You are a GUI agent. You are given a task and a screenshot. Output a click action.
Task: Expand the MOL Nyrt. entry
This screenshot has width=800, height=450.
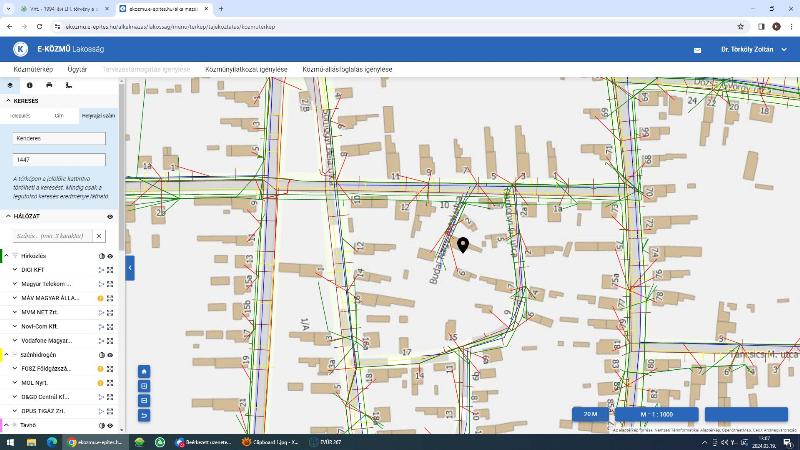[x=15, y=383]
